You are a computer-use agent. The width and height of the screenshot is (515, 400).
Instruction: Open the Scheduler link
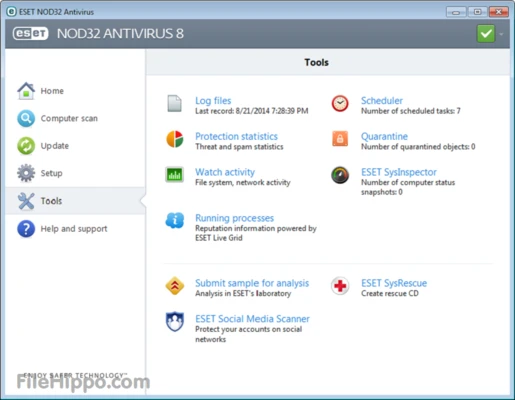point(382,100)
